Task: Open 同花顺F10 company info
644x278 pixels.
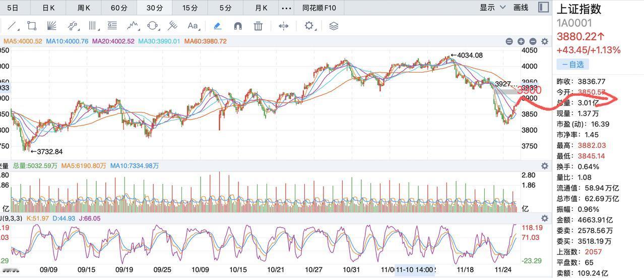Action: tap(319, 8)
